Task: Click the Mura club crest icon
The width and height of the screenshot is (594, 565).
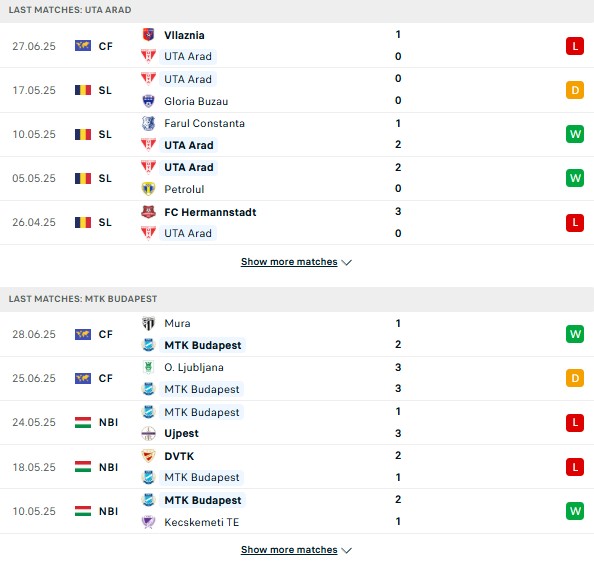Action: point(148,323)
